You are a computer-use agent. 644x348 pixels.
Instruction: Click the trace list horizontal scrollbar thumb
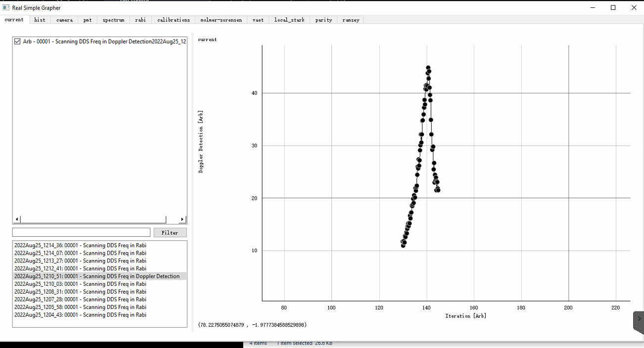(x=93, y=219)
